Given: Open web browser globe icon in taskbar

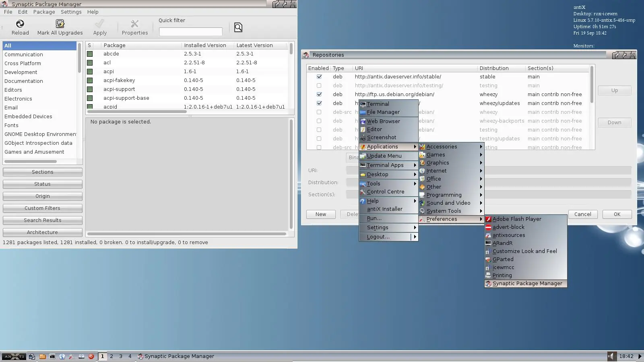Looking at the screenshot, I should click(x=62, y=356).
